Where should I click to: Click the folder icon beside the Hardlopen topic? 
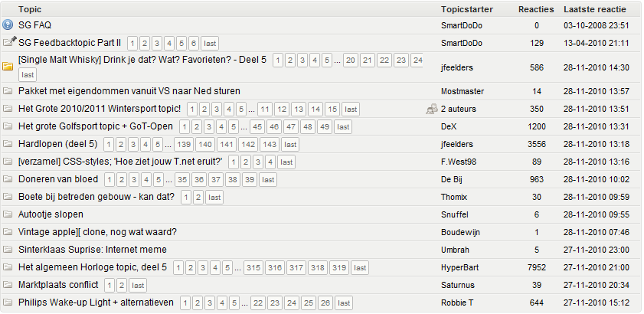8,144
